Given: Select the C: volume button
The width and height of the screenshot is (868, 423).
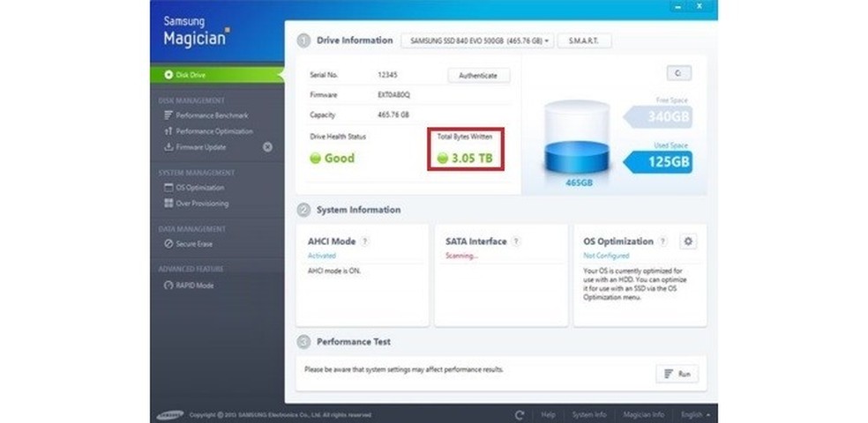Looking at the screenshot, I should click(678, 73).
